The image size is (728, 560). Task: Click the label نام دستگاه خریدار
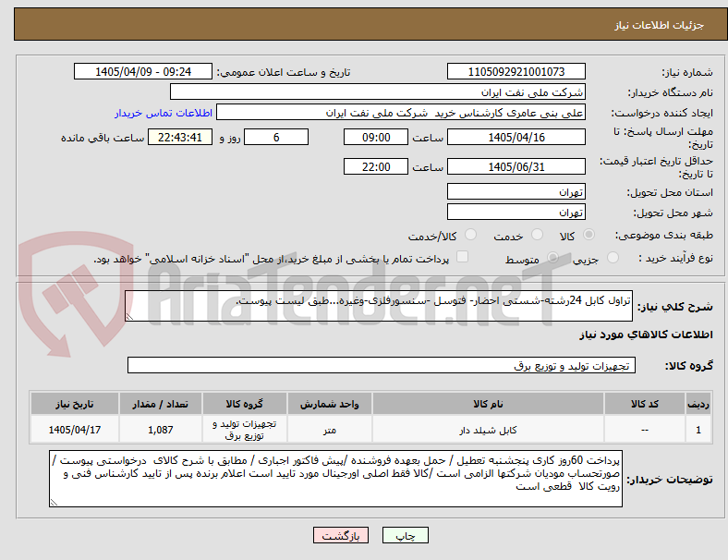click(671, 92)
